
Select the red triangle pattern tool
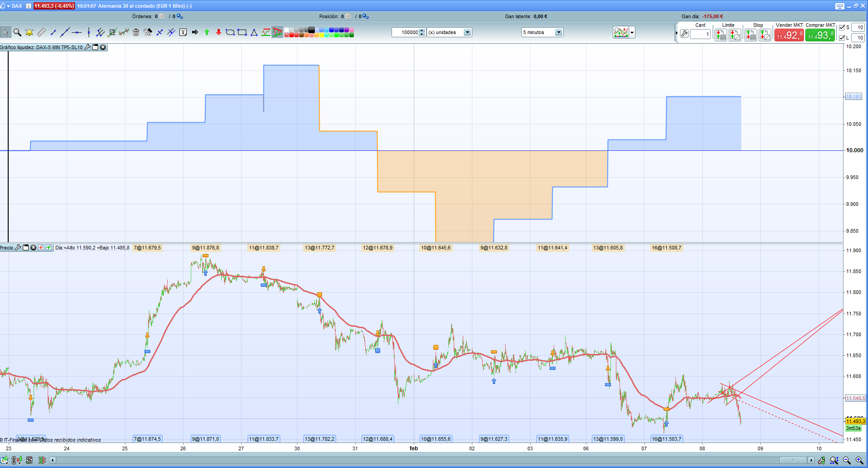pyautogui.click(x=277, y=32)
